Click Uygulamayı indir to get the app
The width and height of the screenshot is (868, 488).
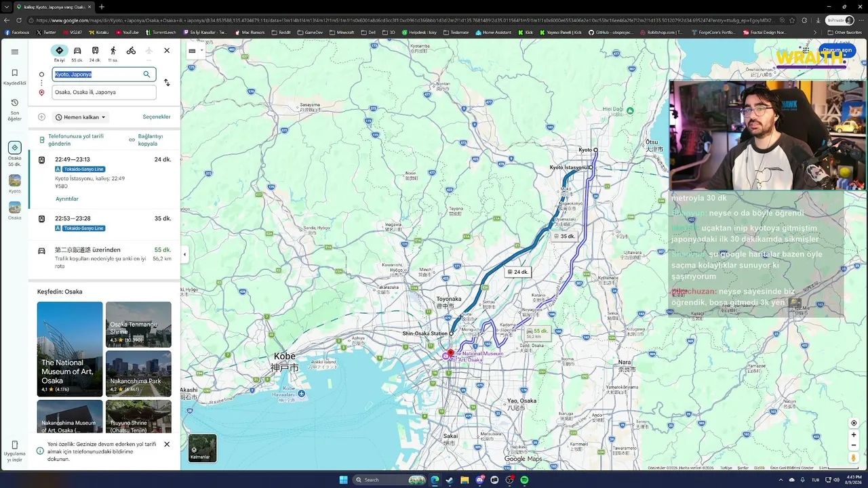coord(14,451)
